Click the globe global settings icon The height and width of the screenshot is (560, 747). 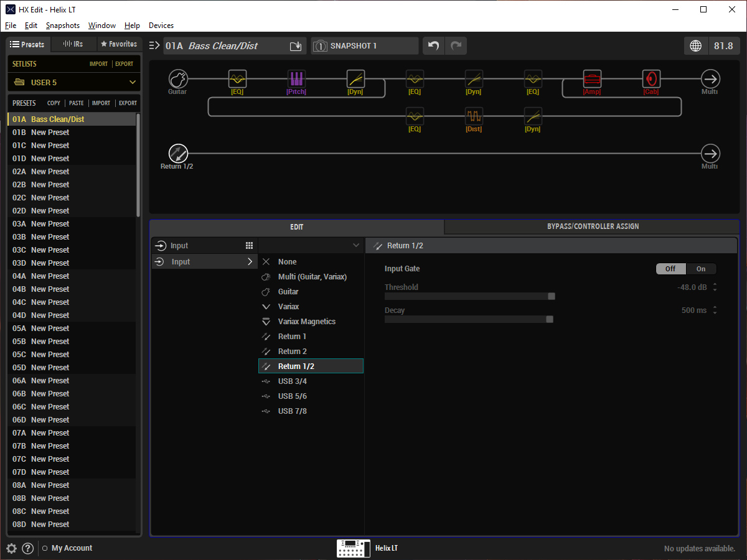[x=696, y=46]
